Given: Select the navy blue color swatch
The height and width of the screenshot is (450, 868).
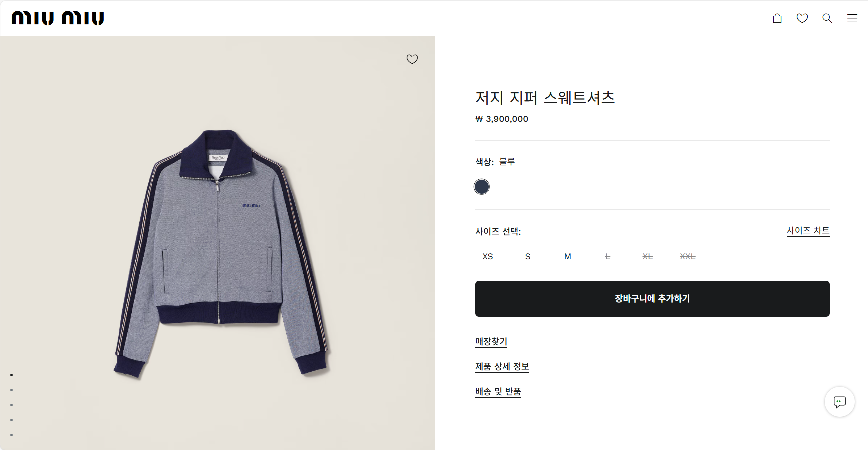Looking at the screenshot, I should point(482,187).
